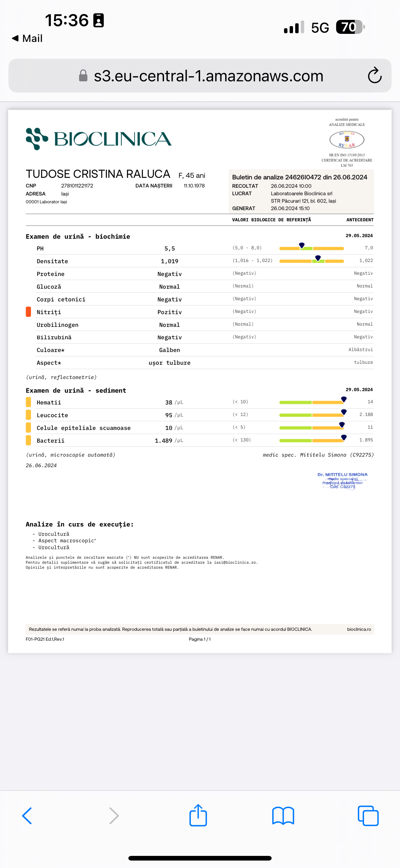400x868 pixels.
Task: Tap the generated time 26.06.2024 15:10
Action: pyautogui.click(x=290, y=208)
